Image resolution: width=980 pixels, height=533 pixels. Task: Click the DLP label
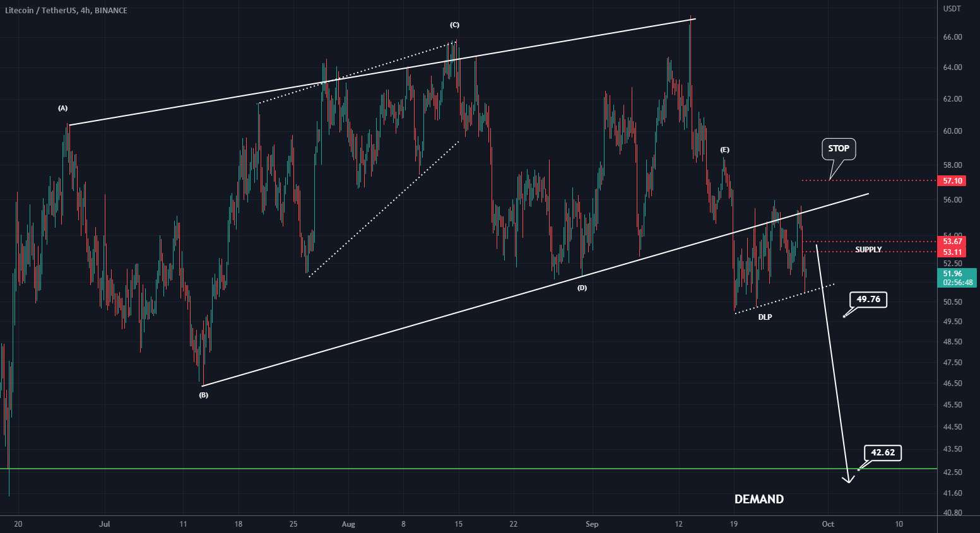(765, 317)
